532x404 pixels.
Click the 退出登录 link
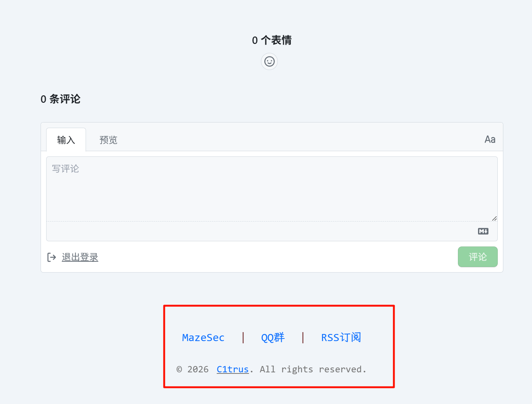[x=80, y=257]
